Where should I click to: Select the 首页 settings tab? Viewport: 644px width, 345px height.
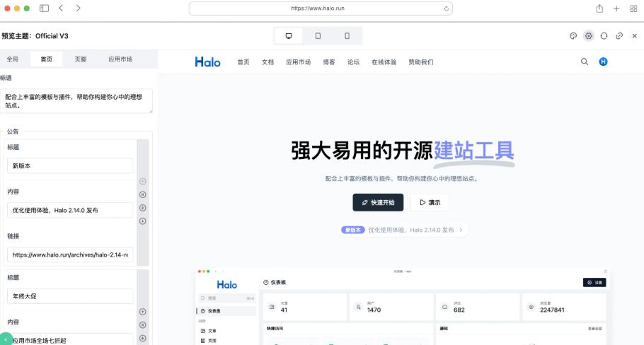pos(47,59)
